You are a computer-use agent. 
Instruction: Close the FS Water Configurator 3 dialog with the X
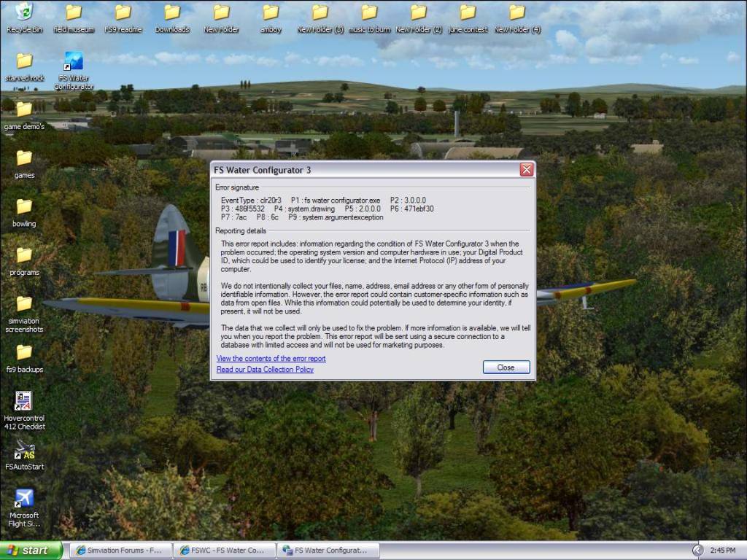coord(527,169)
